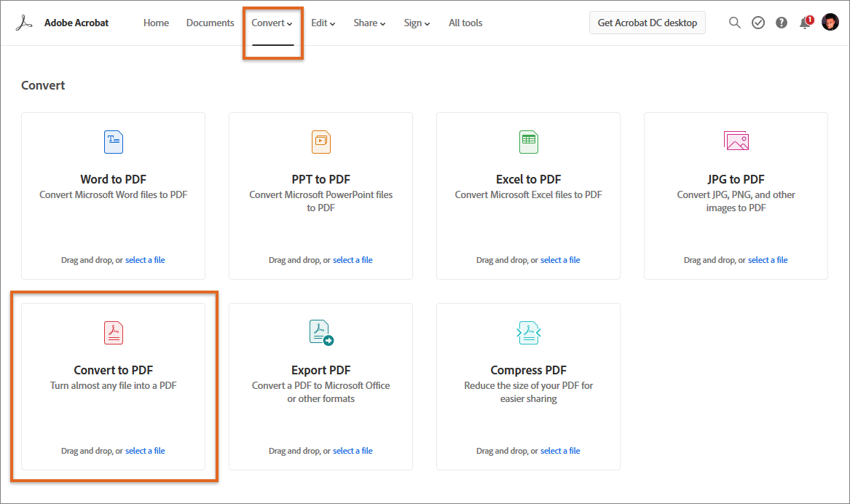The width and height of the screenshot is (850, 504).
Task: Click select a file under PPT to PDF
Action: pos(353,259)
